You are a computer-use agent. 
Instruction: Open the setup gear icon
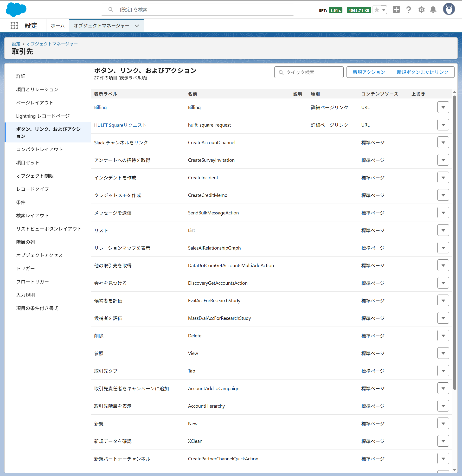pyautogui.click(x=421, y=10)
